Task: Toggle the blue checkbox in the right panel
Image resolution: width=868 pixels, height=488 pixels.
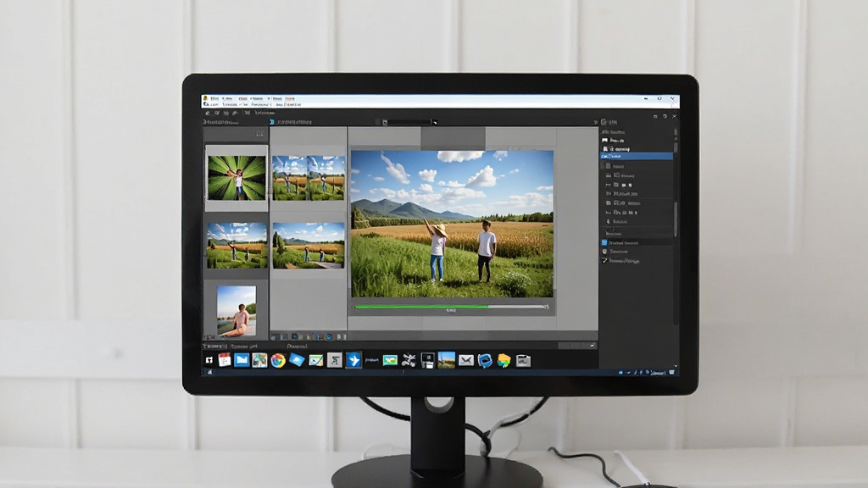Action: click(x=604, y=243)
